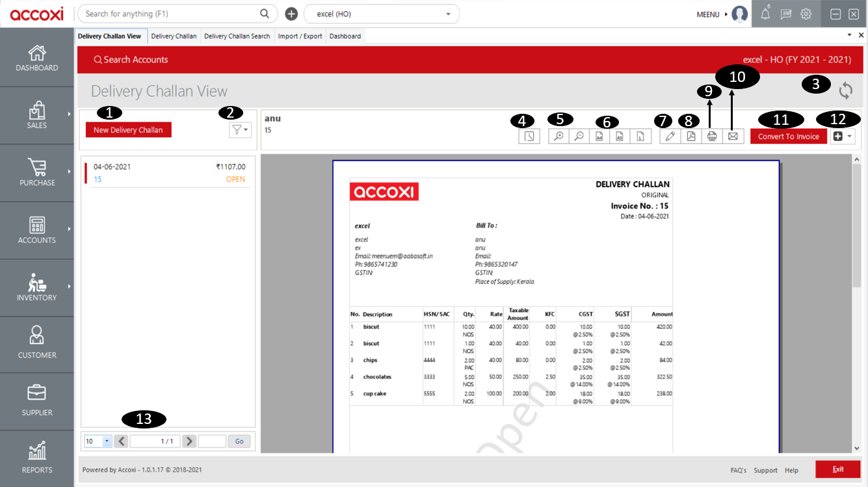
Task: Switch page size to A5
Action: pyautogui.click(x=620, y=136)
